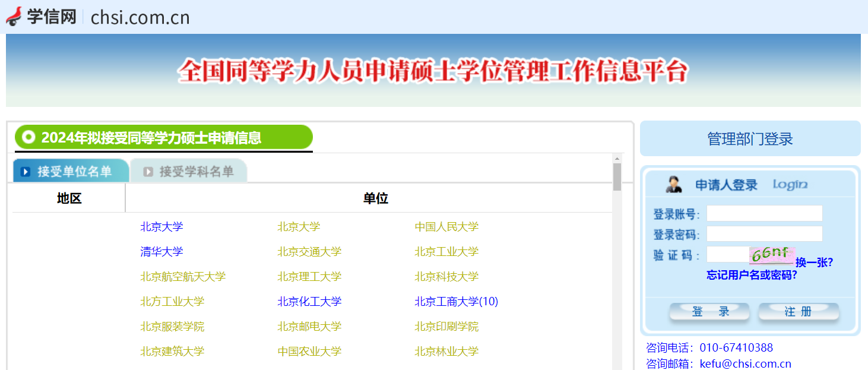Click the green circle icon beside 2024年 heading

(28, 138)
